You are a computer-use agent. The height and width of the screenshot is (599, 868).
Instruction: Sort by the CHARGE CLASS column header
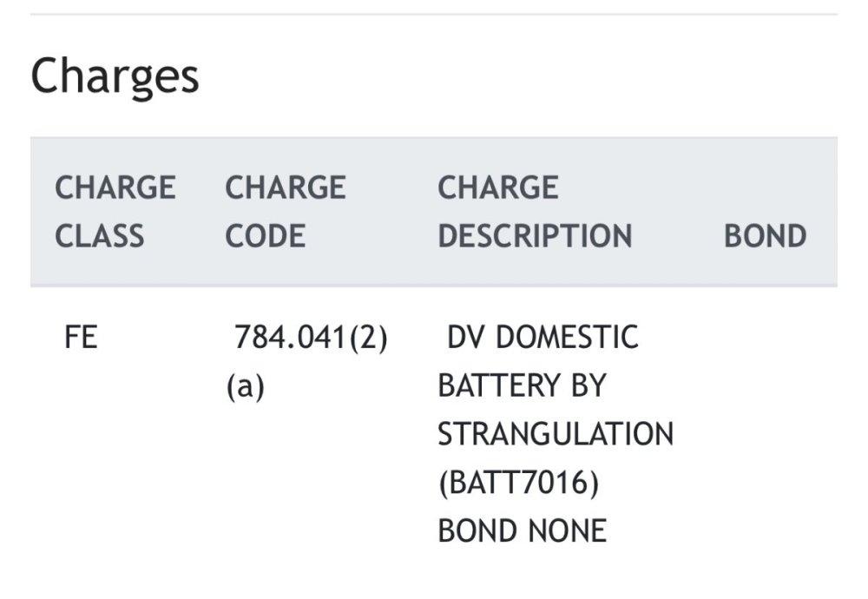point(115,212)
